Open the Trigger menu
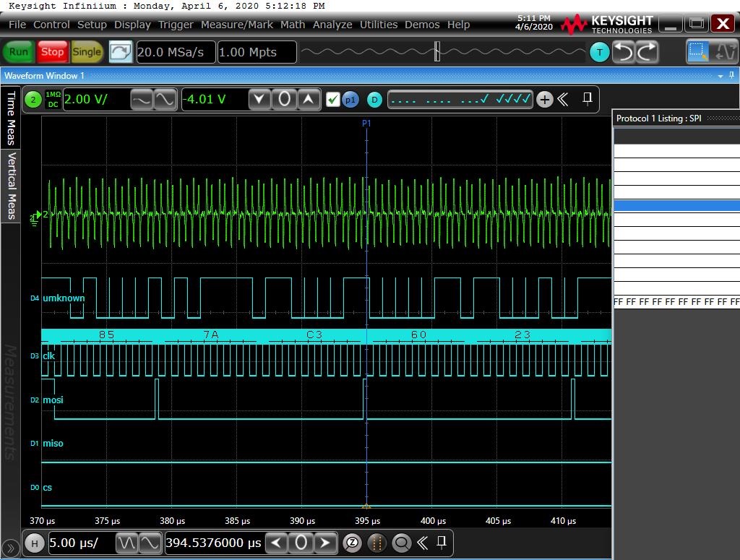This screenshot has height=560, width=740. pyautogui.click(x=176, y=25)
